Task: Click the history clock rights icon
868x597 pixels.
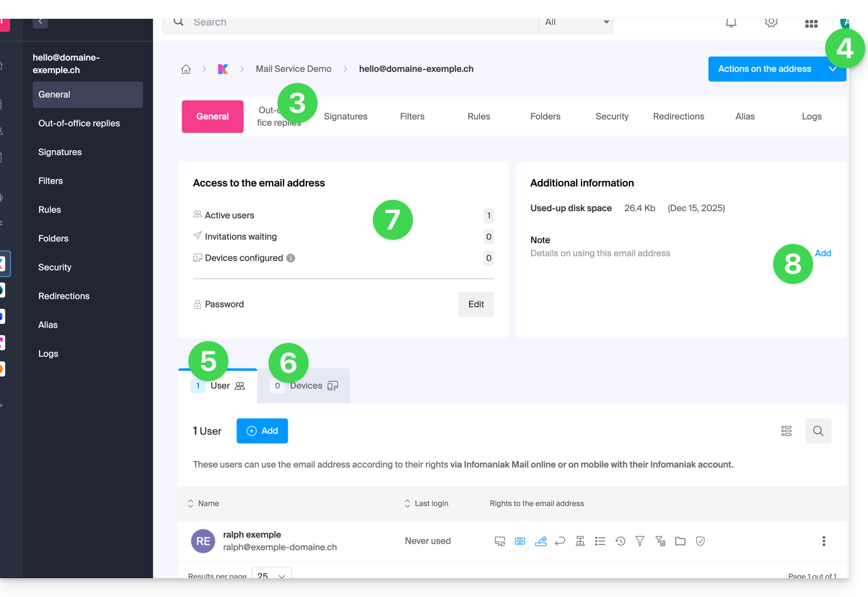Action: [620, 541]
